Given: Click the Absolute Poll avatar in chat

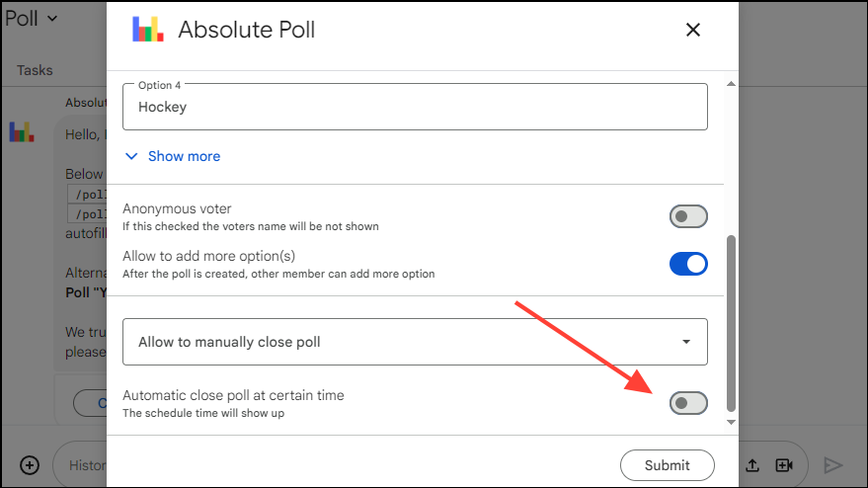Looking at the screenshot, I should pos(22,131).
